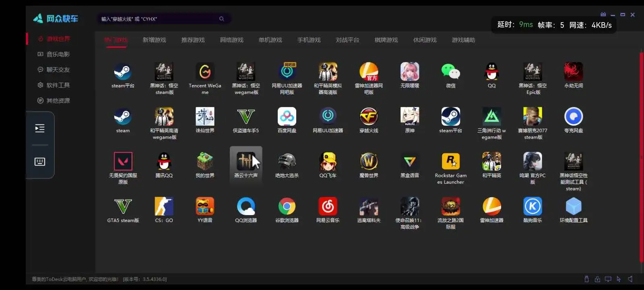This screenshot has height=290, width=644.
Task: Open 黑神话悟空性能测试工具
Action: coord(574,162)
